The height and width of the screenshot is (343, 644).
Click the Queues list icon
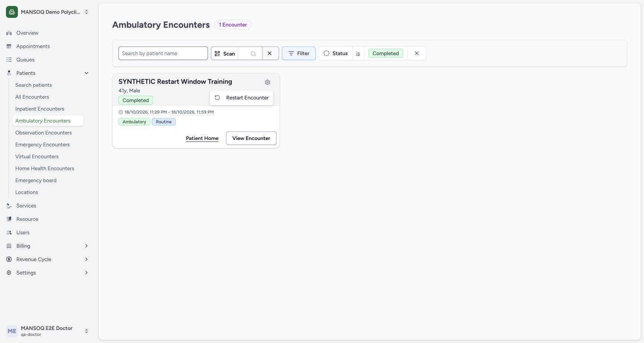coord(9,60)
